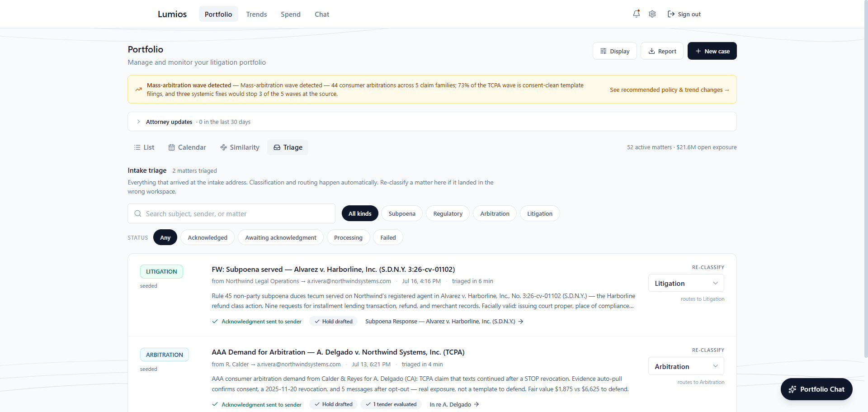Click the Report button

pyautogui.click(x=662, y=51)
